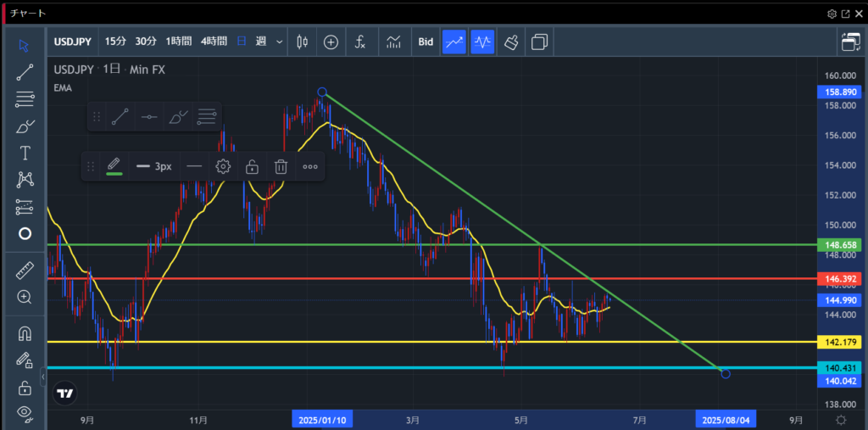Expand the timeframe dropdown chevron
868x430 pixels.
pyautogui.click(x=280, y=42)
